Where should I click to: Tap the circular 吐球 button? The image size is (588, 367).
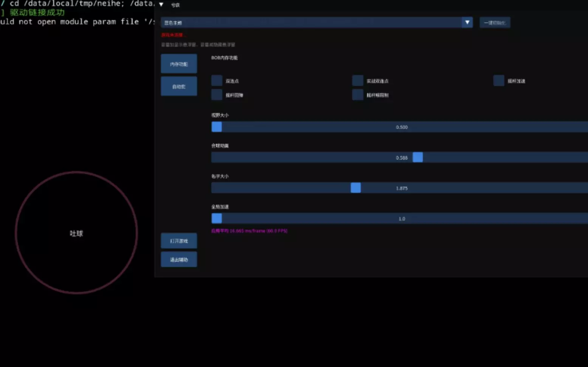(76, 233)
